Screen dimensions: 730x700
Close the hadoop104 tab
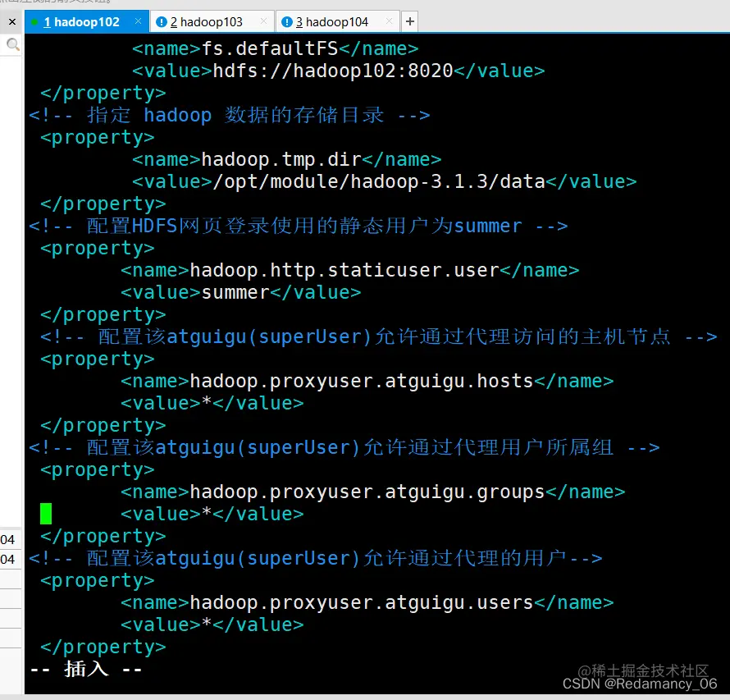[x=390, y=21]
